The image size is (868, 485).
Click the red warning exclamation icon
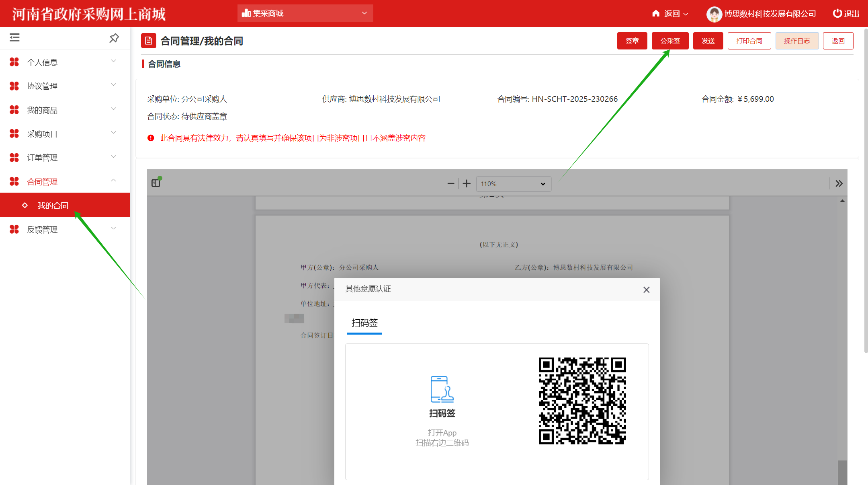151,138
